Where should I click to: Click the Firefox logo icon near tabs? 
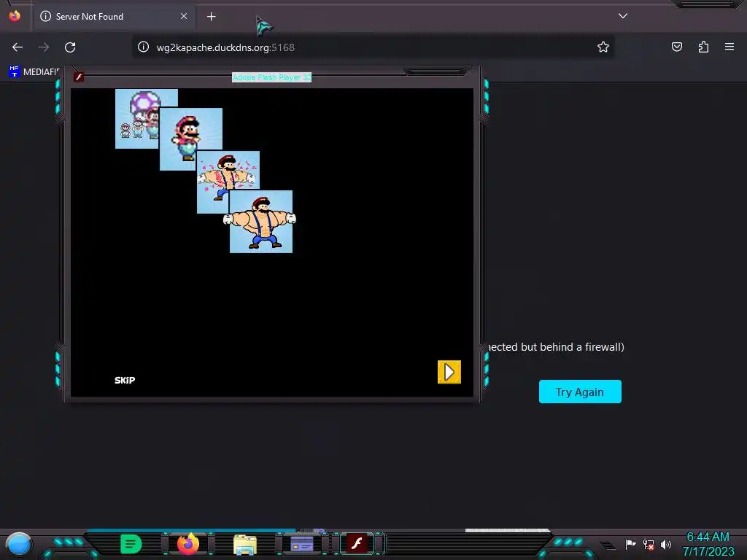click(15, 16)
